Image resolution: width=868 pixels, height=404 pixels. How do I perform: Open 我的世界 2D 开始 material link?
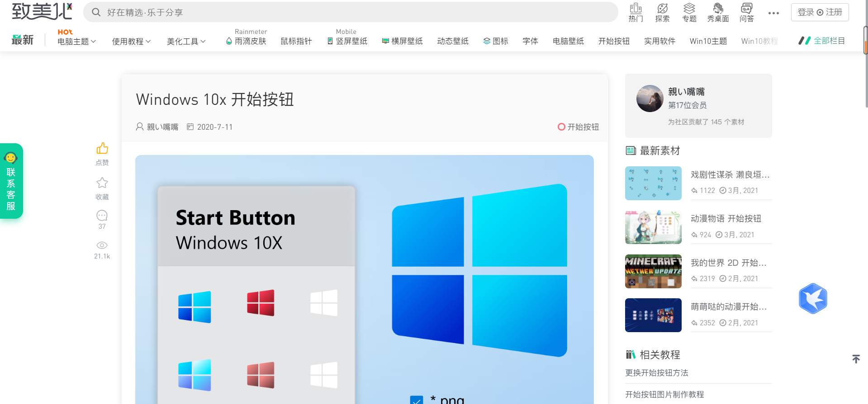tap(729, 263)
